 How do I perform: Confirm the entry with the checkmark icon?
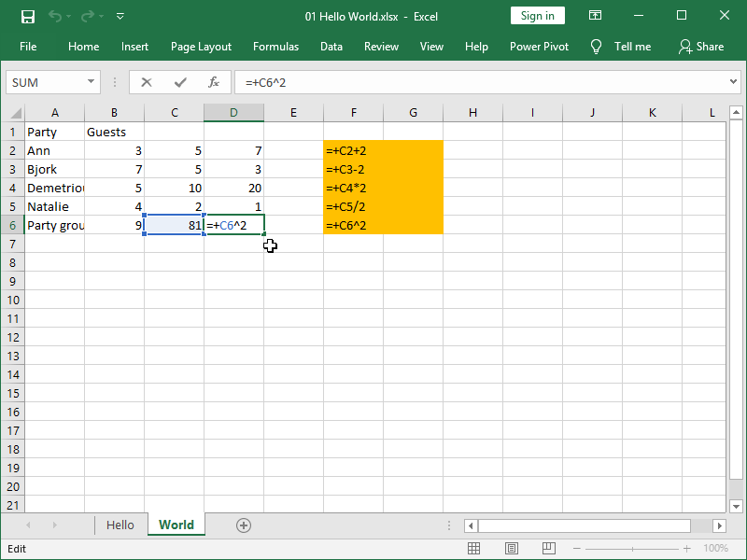[181, 82]
